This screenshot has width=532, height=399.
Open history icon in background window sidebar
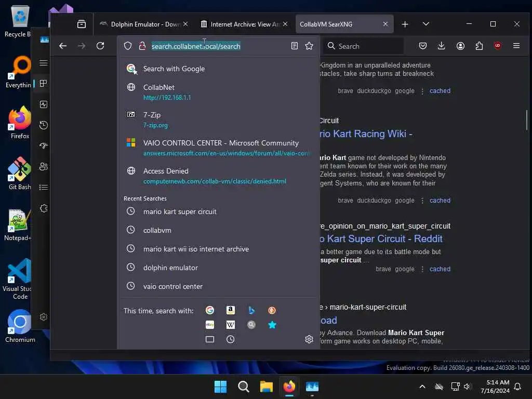44,125
